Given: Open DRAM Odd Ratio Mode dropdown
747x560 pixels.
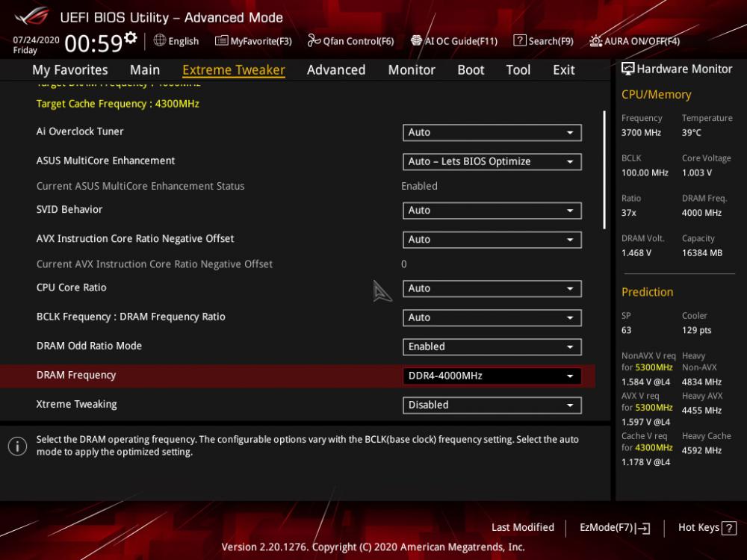Looking at the screenshot, I should 492,346.
